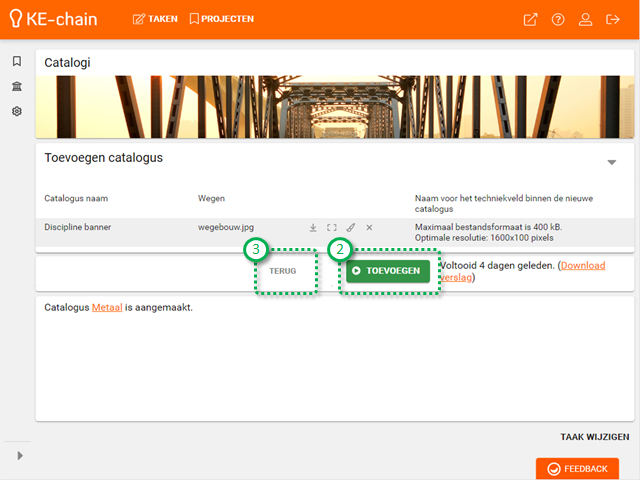Viewport: 640px width, 480px height.
Task: Open the Taken menu
Action: tap(155, 19)
